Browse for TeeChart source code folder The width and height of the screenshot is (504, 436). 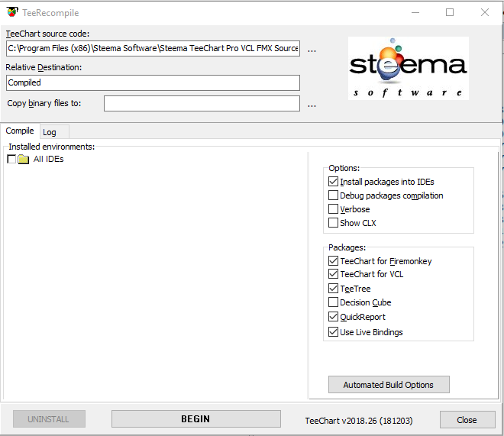312,50
